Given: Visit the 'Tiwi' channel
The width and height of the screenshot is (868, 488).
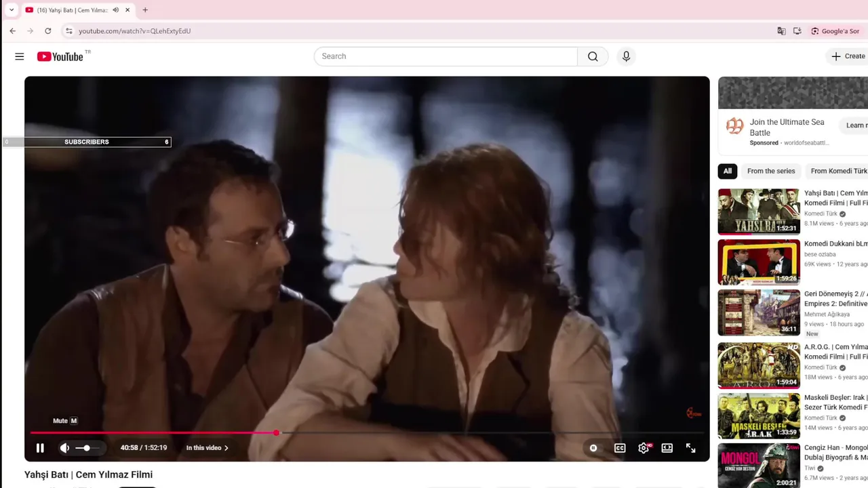Looking at the screenshot, I should (810, 468).
